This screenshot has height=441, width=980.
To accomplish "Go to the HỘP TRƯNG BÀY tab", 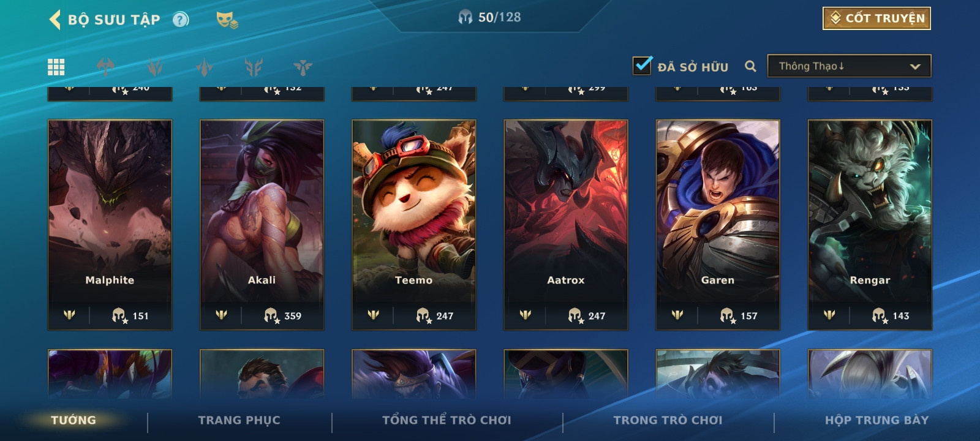I will pyautogui.click(x=876, y=420).
